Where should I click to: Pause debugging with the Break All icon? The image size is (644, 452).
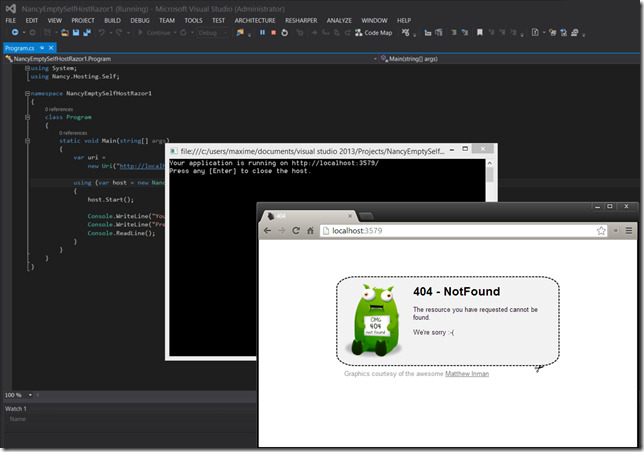click(262, 32)
